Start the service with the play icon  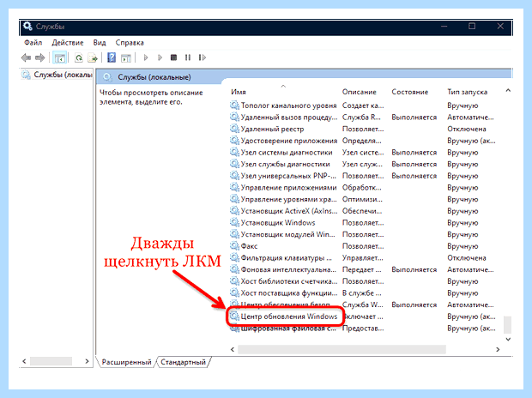click(x=146, y=57)
